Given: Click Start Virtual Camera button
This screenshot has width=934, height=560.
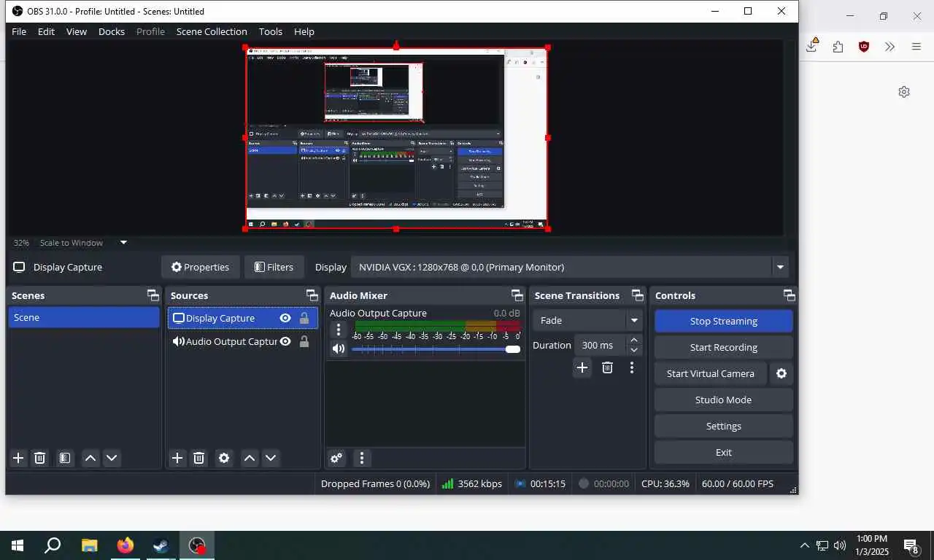Looking at the screenshot, I should [711, 373].
